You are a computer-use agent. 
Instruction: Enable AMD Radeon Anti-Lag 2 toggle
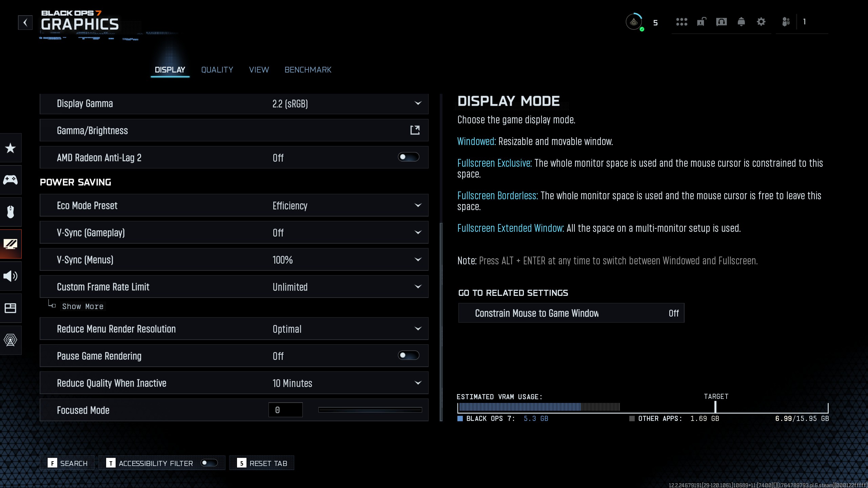(409, 157)
